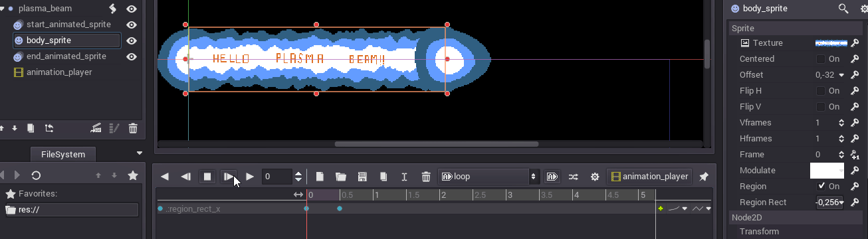Open animation tools gear menu
The image size is (868, 239).
pos(595,177)
